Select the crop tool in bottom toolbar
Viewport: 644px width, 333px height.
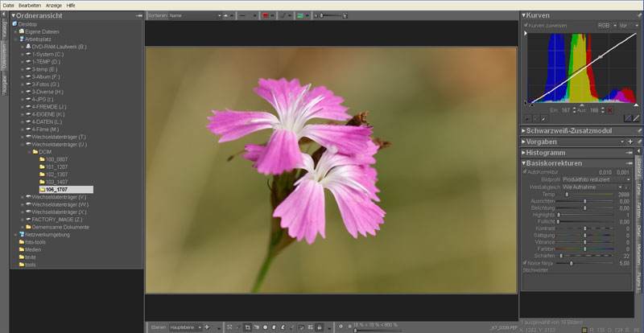pyautogui.click(x=246, y=327)
